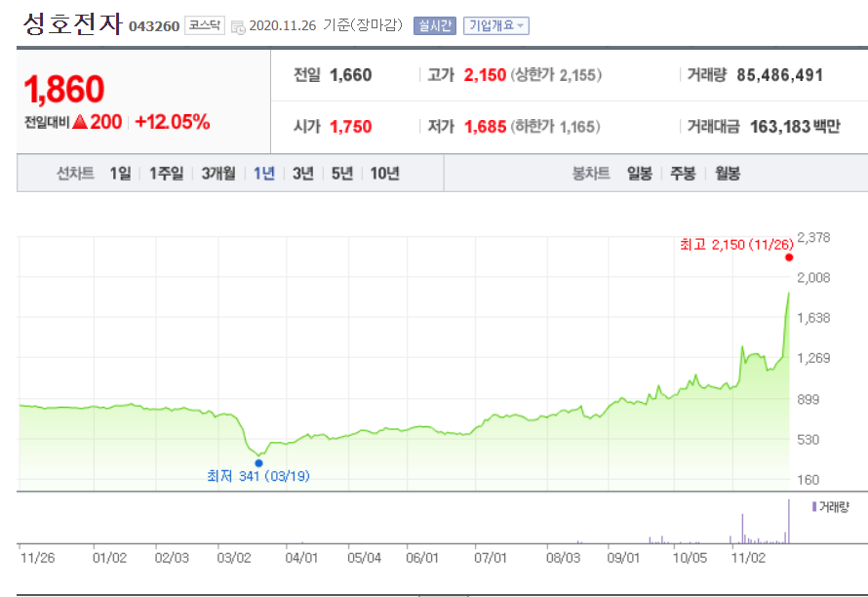Viewport: 868px width, 597px height.
Task: Switch to 일봉 daily candle chart
Action: 640,174
